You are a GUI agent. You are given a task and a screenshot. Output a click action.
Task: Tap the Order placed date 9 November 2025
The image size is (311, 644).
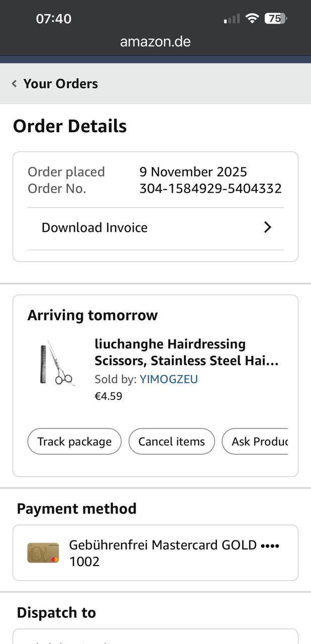tap(193, 172)
